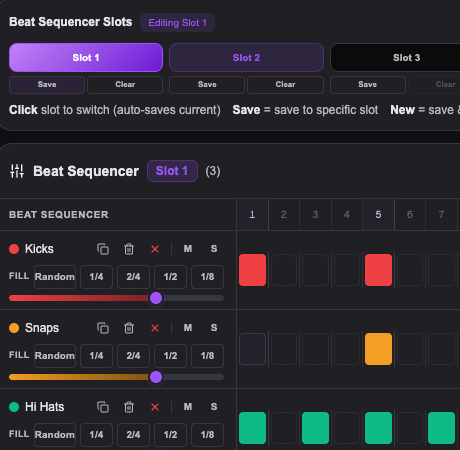Click the red Kicks color dot

14,249
